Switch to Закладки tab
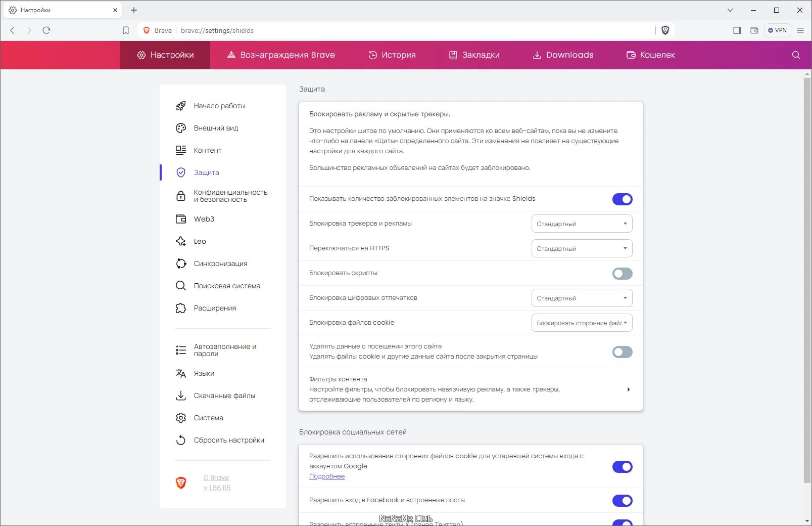812x526 pixels. (474, 55)
